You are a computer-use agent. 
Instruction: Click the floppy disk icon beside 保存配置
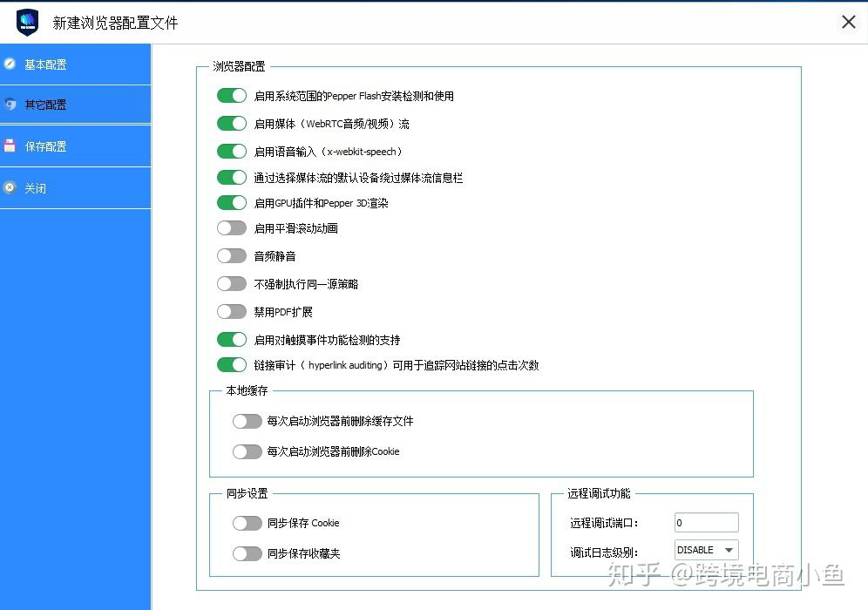10,146
